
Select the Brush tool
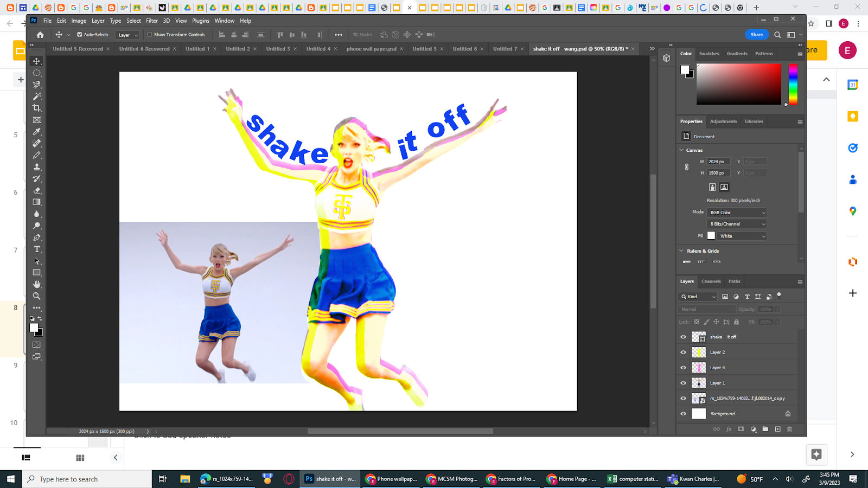pos(37,155)
